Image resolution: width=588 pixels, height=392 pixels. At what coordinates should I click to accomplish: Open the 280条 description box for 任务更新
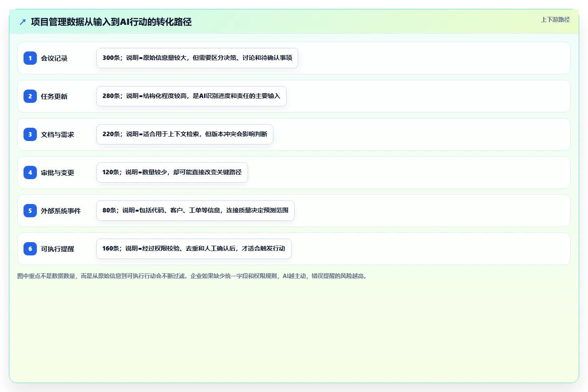(x=191, y=96)
